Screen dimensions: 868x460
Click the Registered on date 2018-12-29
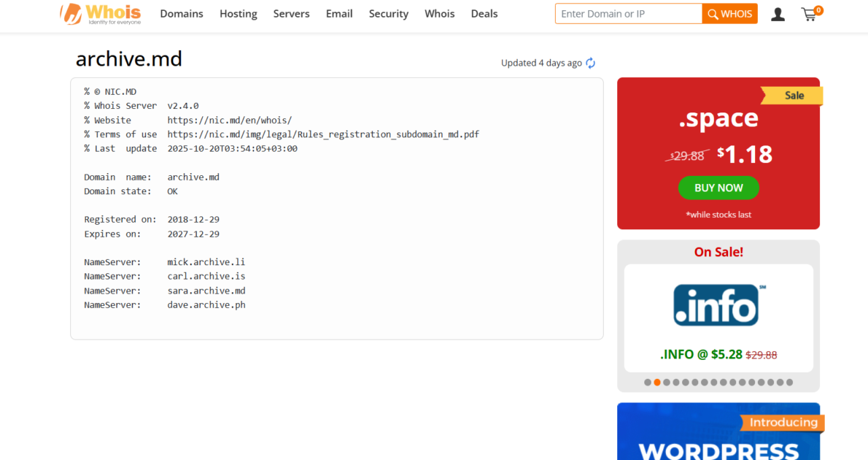pyautogui.click(x=193, y=220)
